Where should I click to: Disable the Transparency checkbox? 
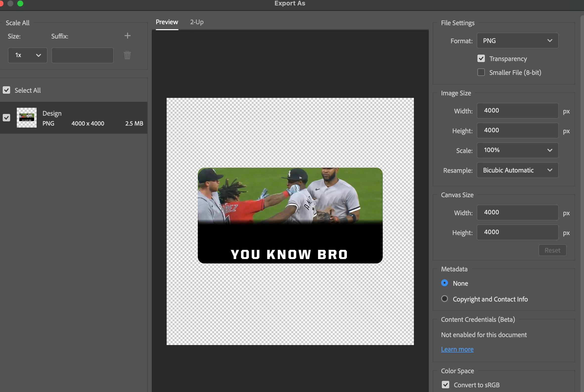481,59
